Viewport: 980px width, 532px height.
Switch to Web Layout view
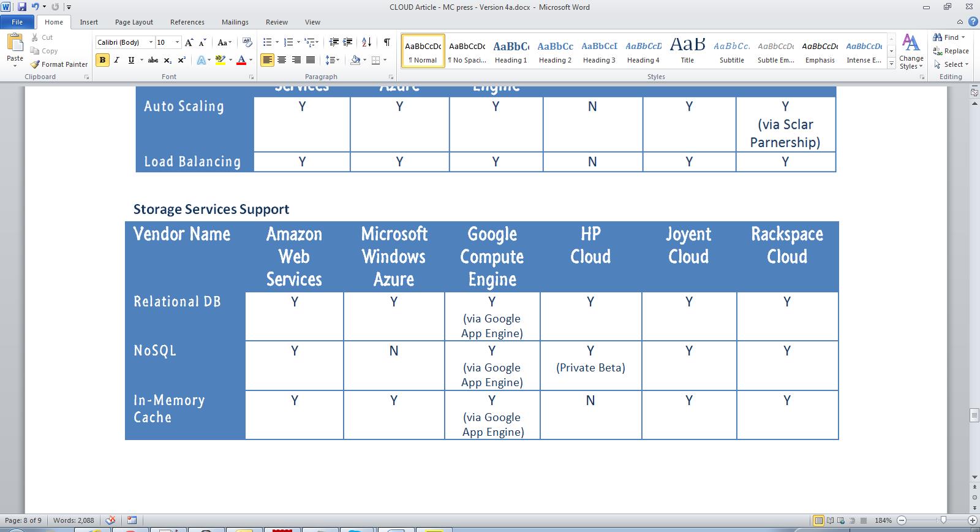[841, 520]
